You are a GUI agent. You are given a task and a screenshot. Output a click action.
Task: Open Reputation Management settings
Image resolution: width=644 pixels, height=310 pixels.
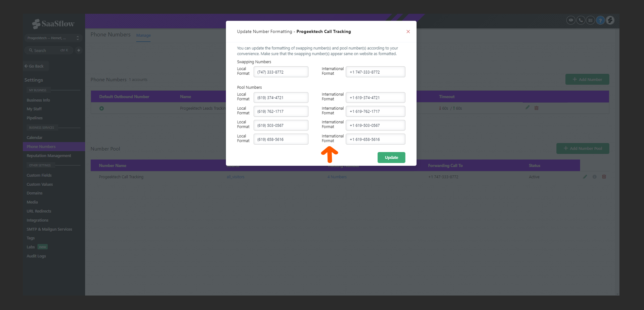(49, 156)
